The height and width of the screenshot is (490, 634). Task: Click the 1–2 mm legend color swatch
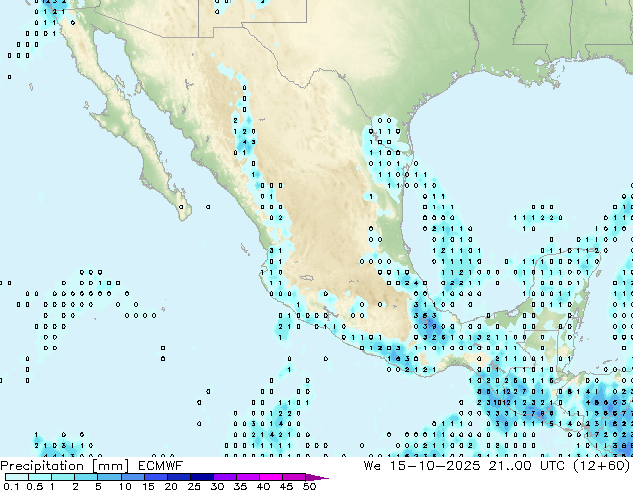pos(63,477)
